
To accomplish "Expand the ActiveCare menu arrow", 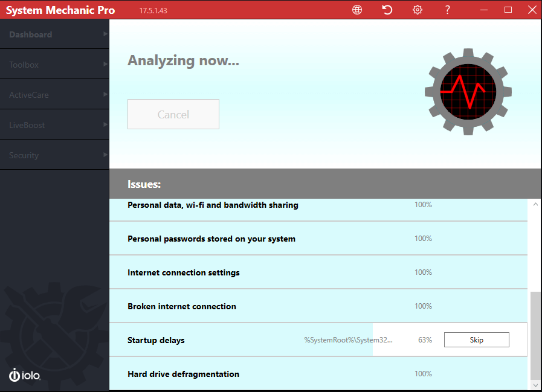I will point(105,94).
